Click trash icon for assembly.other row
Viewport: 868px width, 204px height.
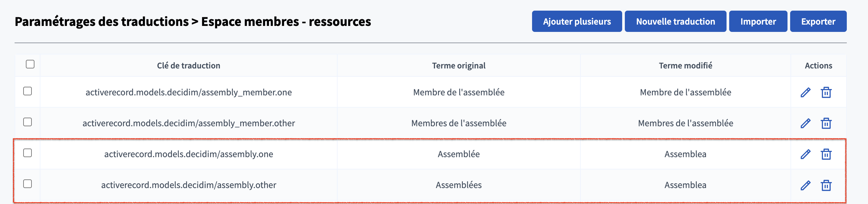point(826,185)
